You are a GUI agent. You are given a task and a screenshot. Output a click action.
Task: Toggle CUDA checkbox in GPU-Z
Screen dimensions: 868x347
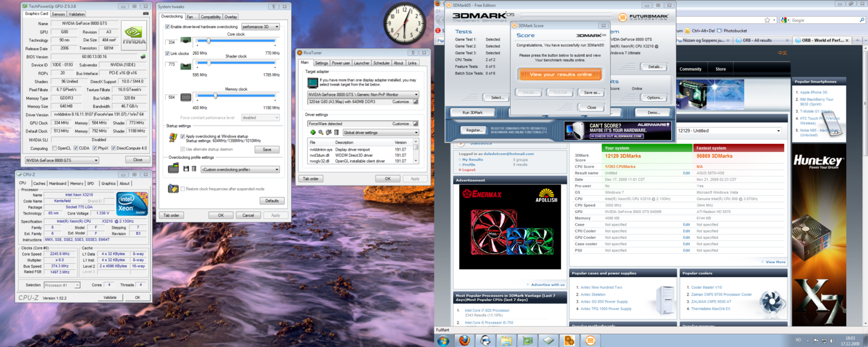pyautogui.click(x=76, y=148)
